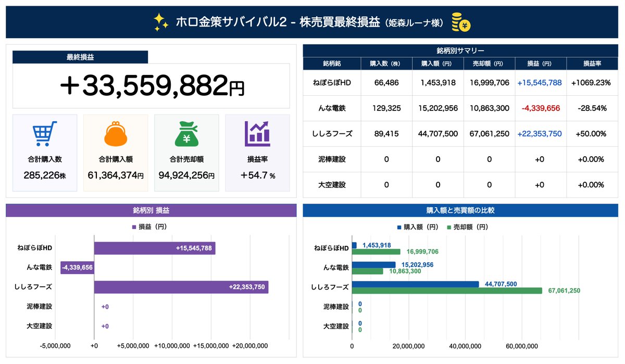The height and width of the screenshot is (364, 625).
Task: Click the んな電鉄 negative purple bar
Action: point(77,268)
